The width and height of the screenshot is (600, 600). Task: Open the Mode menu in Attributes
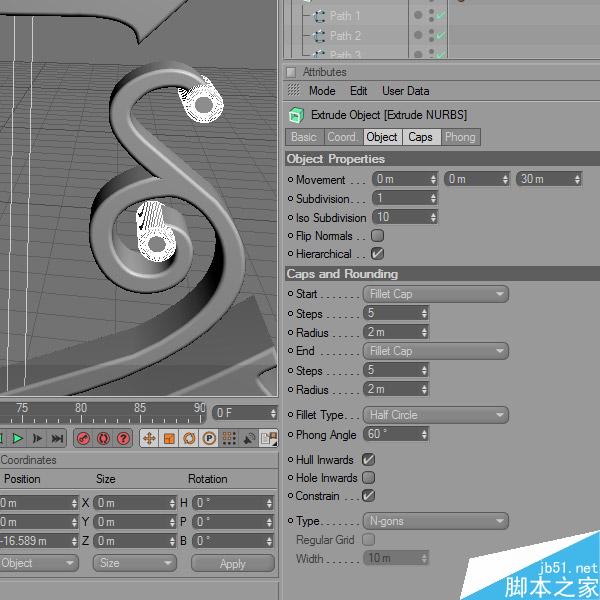(x=322, y=91)
